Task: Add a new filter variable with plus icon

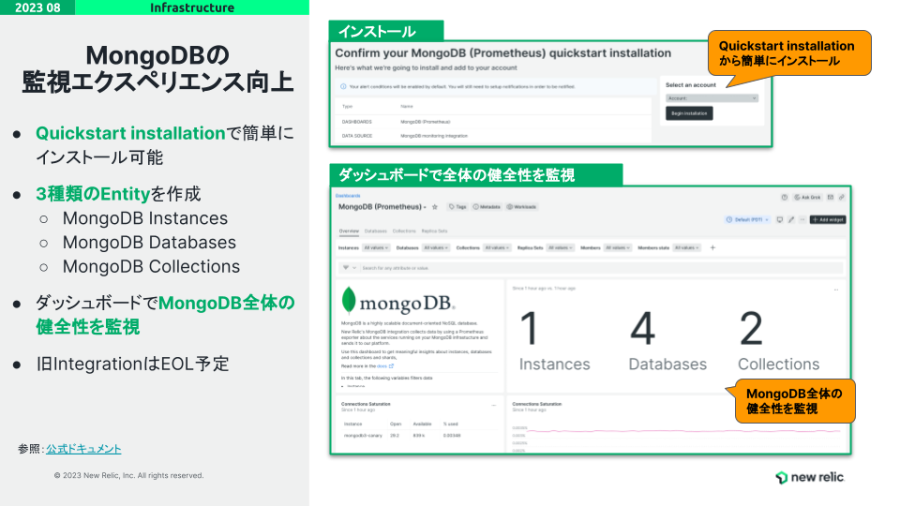Action: (x=713, y=248)
